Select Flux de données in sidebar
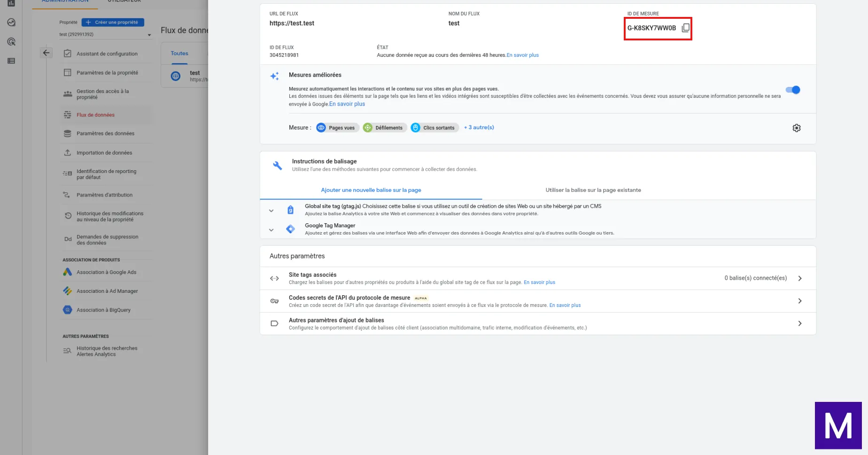The height and width of the screenshot is (455, 868). (x=95, y=115)
